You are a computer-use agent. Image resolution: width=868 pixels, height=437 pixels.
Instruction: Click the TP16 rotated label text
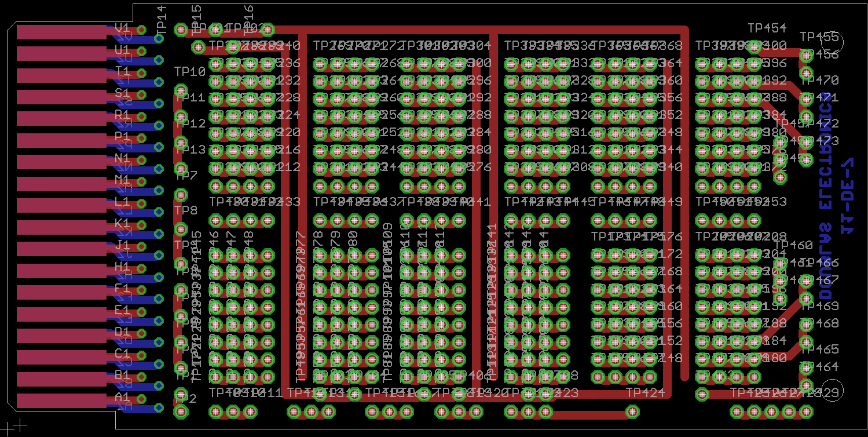click(248, 19)
